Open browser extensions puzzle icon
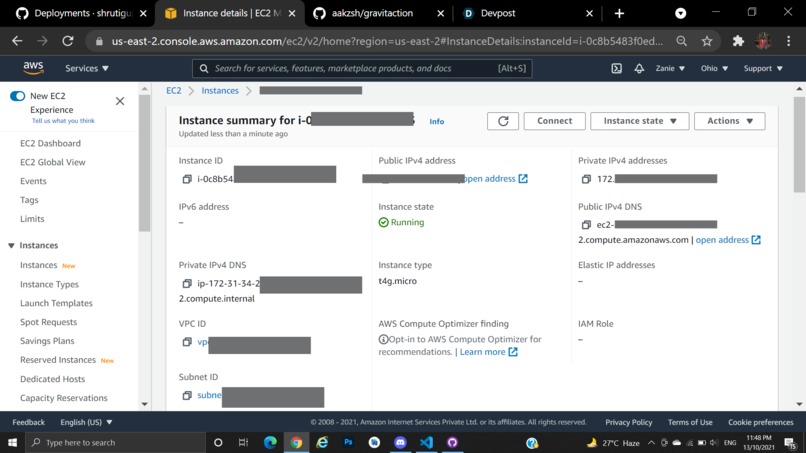The image size is (806, 453). [738, 41]
